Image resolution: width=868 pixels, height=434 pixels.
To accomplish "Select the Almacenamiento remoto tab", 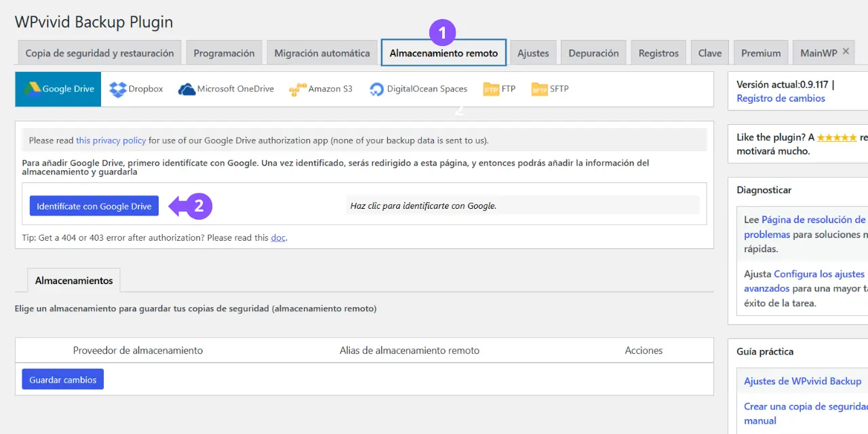I will [443, 52].
